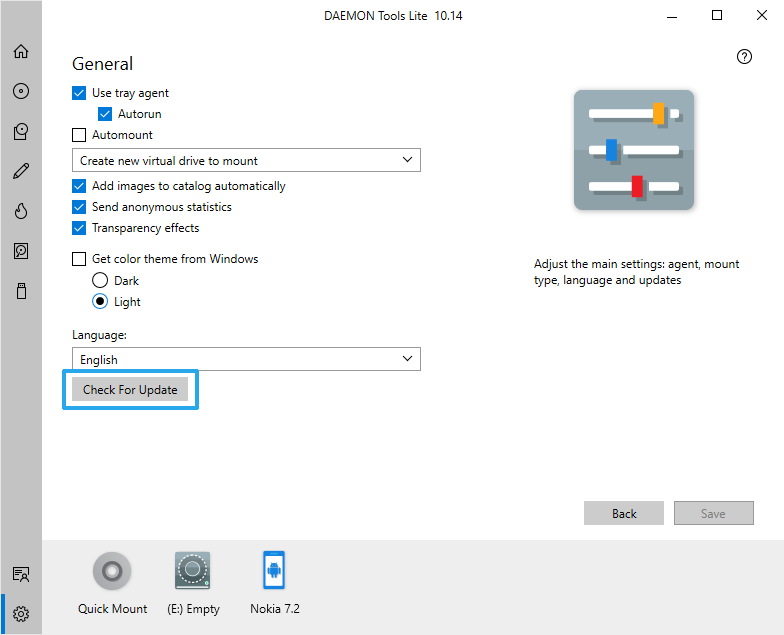Click the settings sliders illustration
Screen dimensions: 784x635
[634, 150]
